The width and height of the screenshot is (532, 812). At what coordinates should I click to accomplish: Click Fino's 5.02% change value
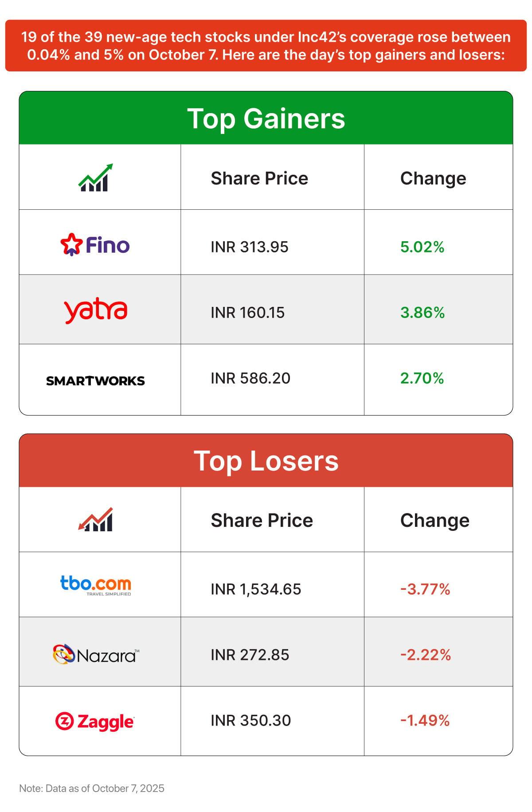pos(422,247)
